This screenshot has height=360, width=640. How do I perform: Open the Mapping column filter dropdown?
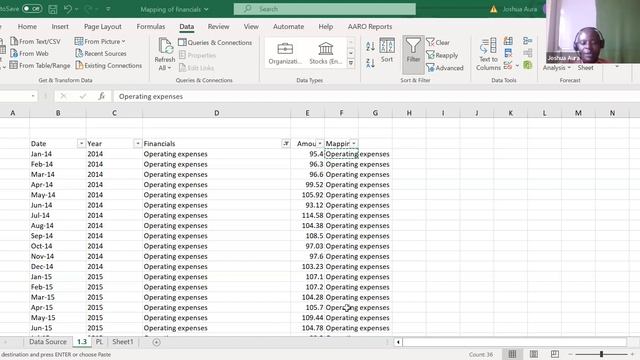click(353, 144)
